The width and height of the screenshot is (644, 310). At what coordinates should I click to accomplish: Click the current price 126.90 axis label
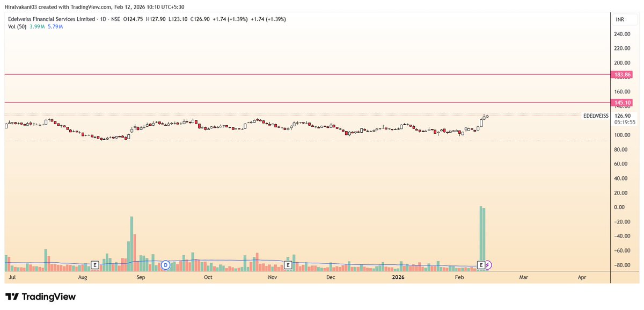point(622,116)
